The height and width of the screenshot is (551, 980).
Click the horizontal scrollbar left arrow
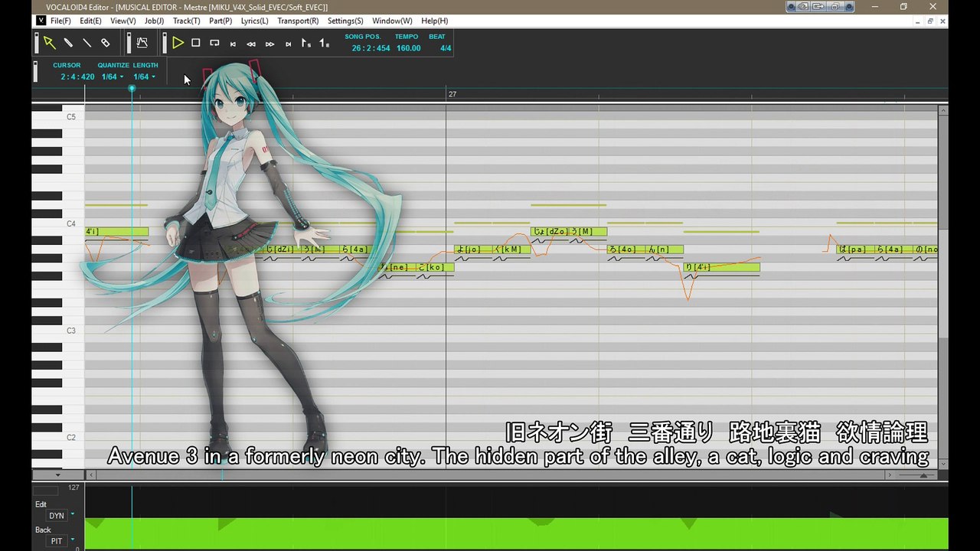coord(90,475)
